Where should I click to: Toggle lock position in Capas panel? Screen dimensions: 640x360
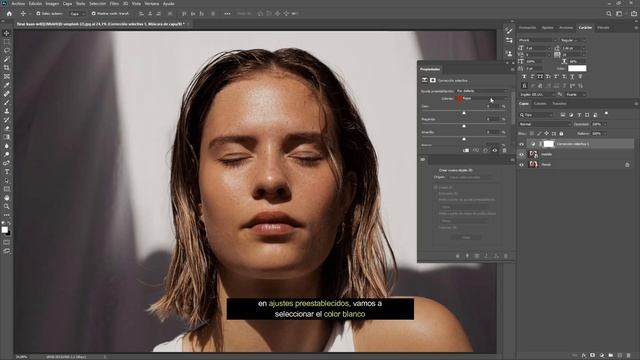(x=547, y=133)
